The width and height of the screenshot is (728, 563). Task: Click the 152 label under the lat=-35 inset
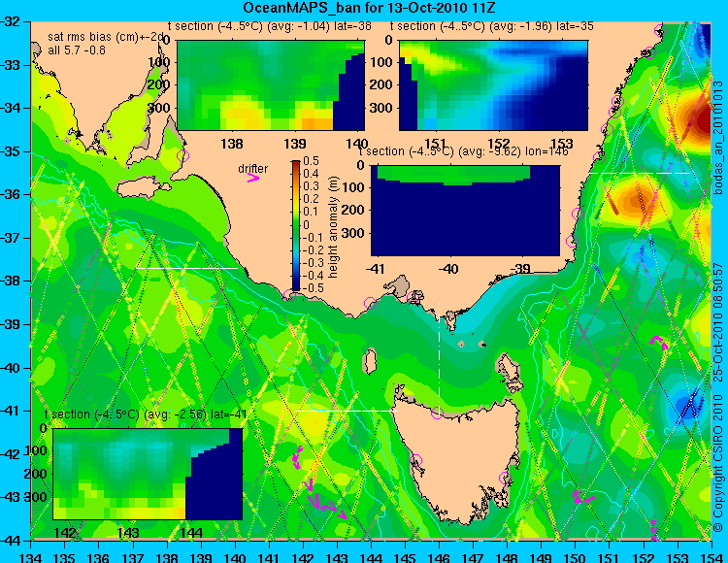499,144
